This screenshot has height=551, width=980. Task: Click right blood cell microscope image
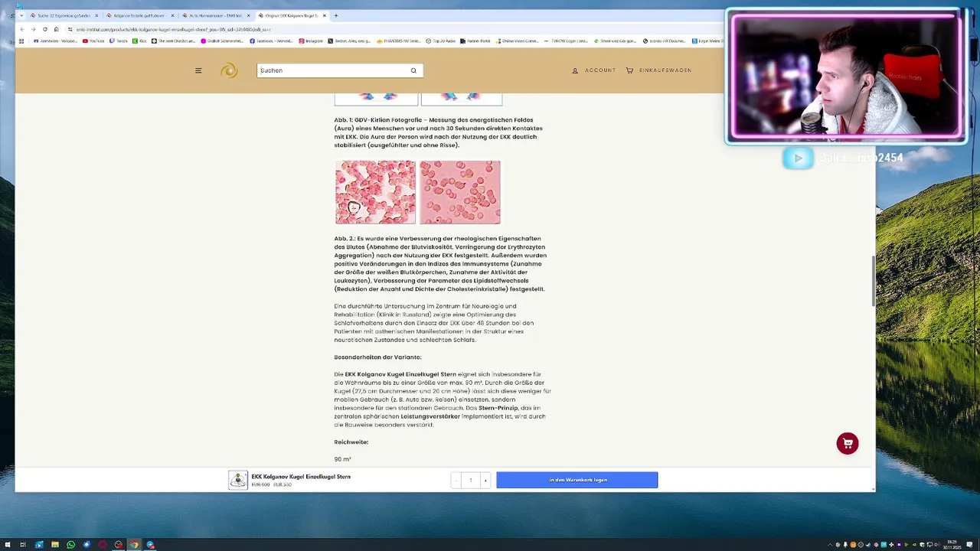460,192
